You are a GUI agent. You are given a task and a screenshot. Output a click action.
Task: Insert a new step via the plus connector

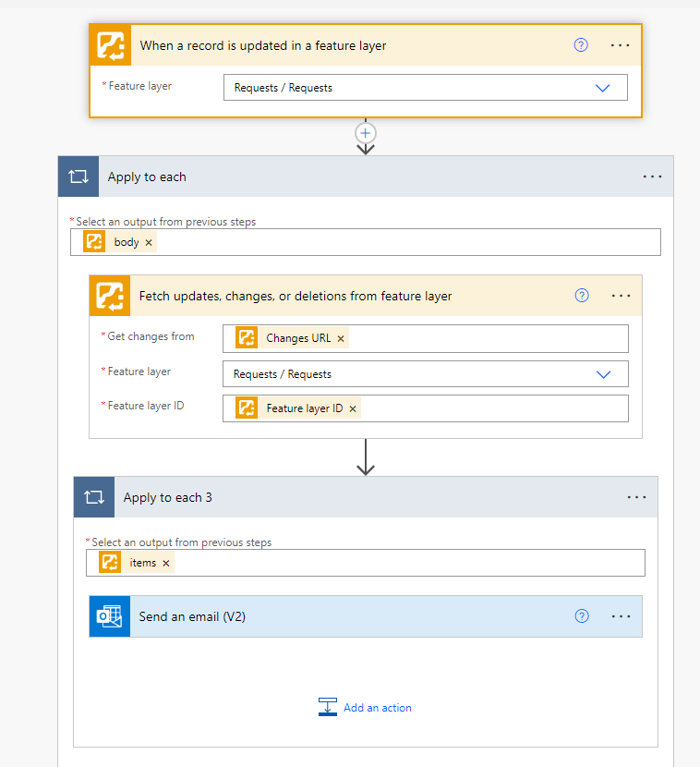(x=366, y=133)
